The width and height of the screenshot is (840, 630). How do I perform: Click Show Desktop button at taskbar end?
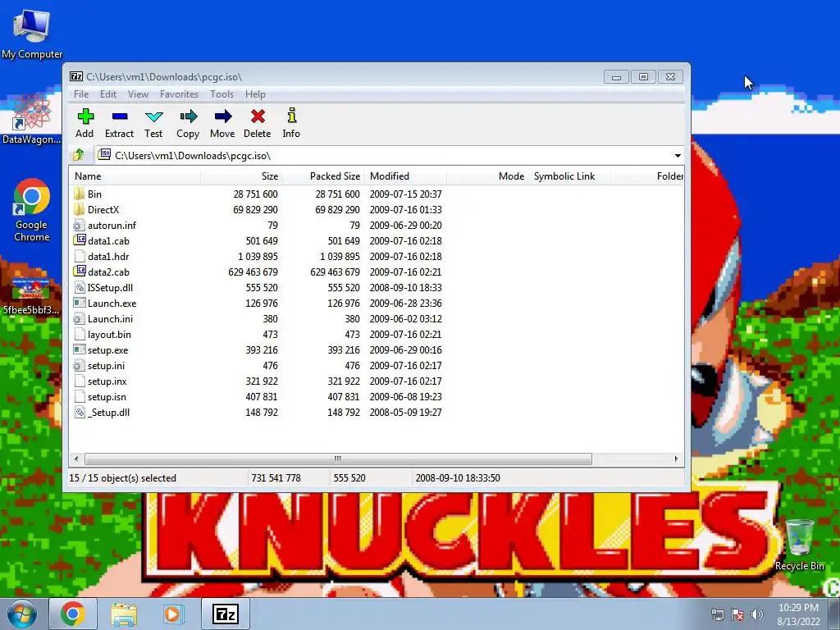click(x=835, y=614)
